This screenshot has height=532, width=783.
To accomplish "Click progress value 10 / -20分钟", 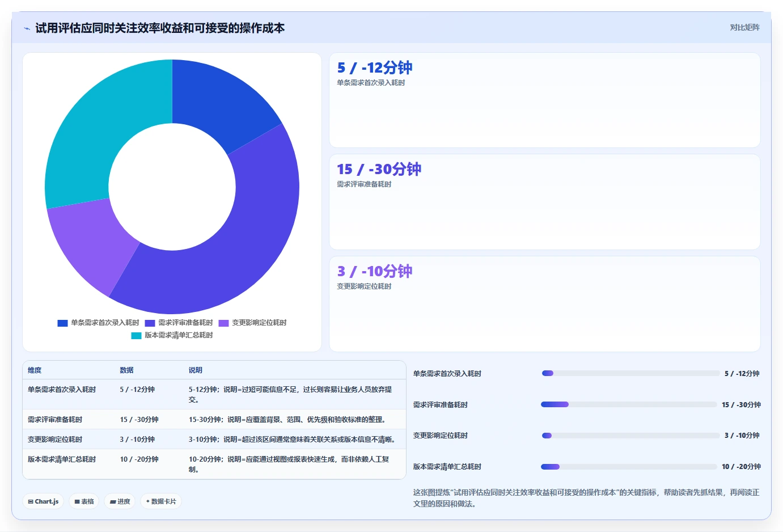I will [741, 467].
